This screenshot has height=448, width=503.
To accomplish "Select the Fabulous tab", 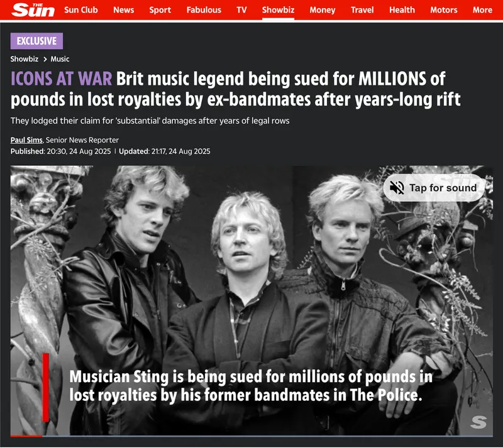I will [204, 10].
